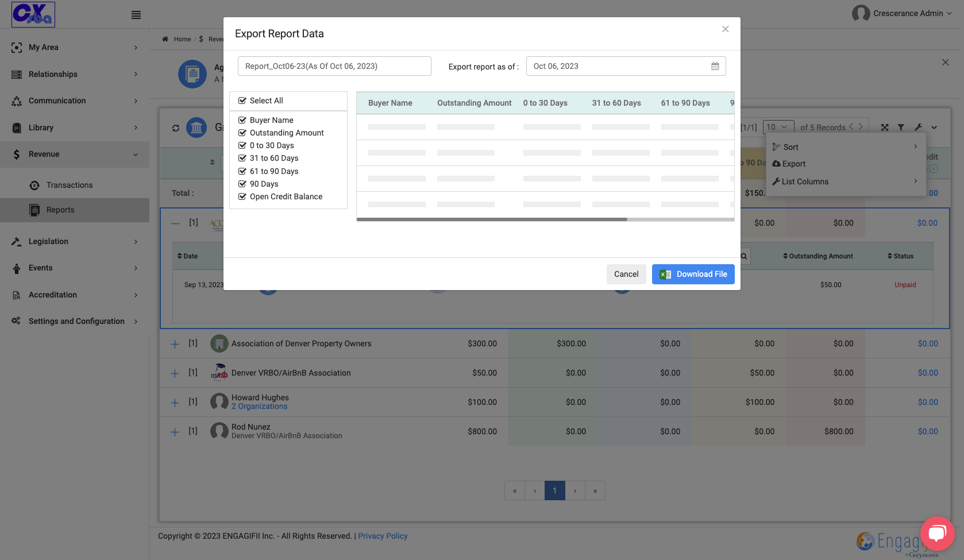This screenshot has height=560, width=964.
Task: Open the Sort submenu
Action: click(x=846, y=147)
